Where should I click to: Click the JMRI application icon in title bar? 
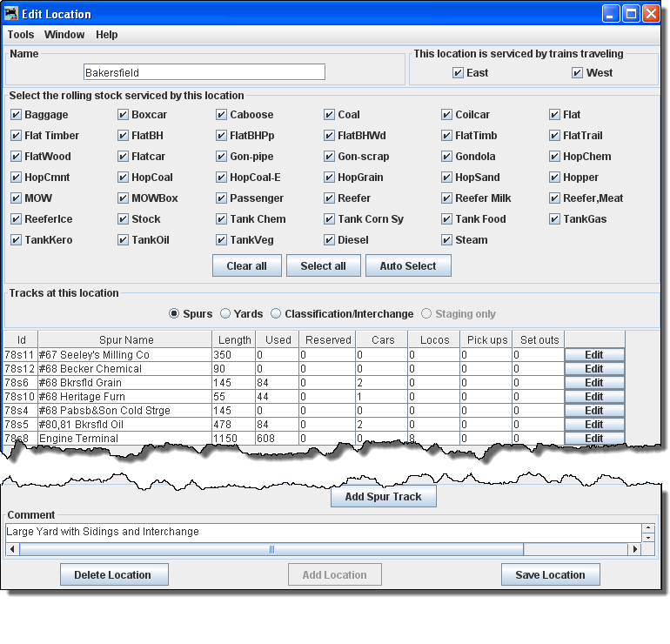[x=12, y=14]
